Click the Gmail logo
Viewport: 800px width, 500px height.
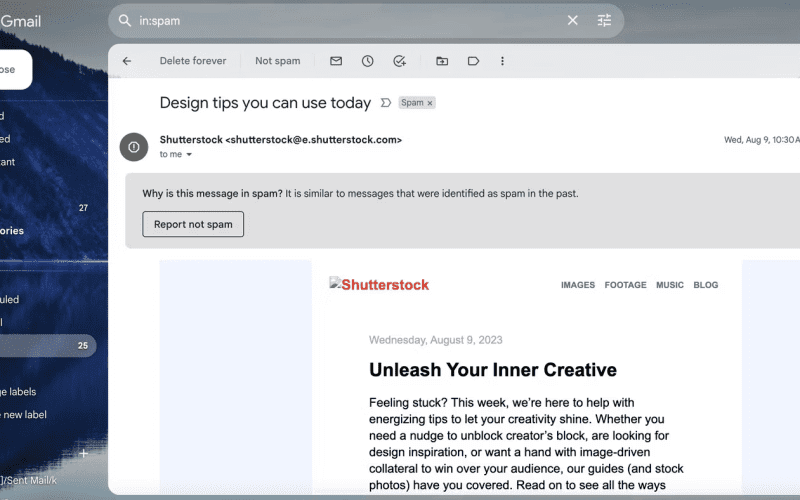click(20, 21)
